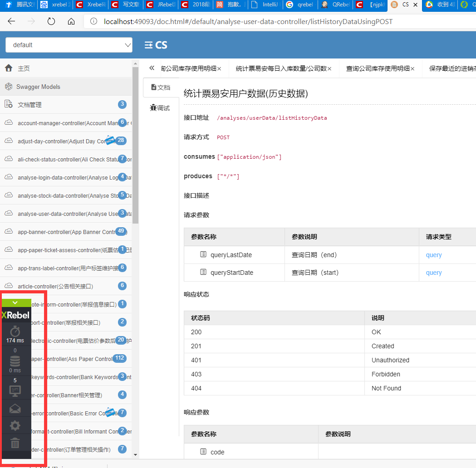This screenshot has width=476, height=468.
Task: Open the browser home page icon
Action: [71, 21]
